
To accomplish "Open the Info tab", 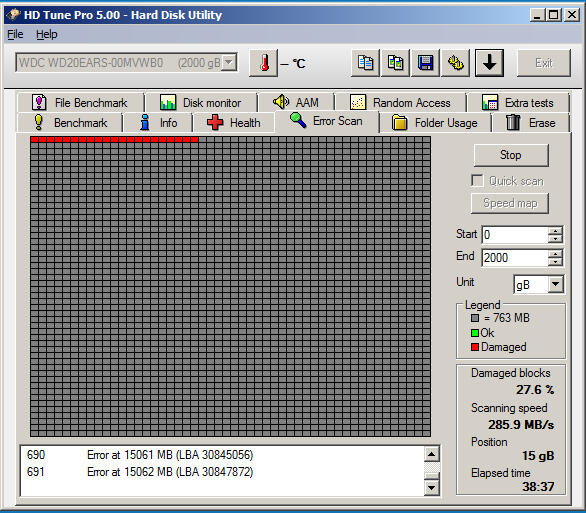I will pos(158,123).
